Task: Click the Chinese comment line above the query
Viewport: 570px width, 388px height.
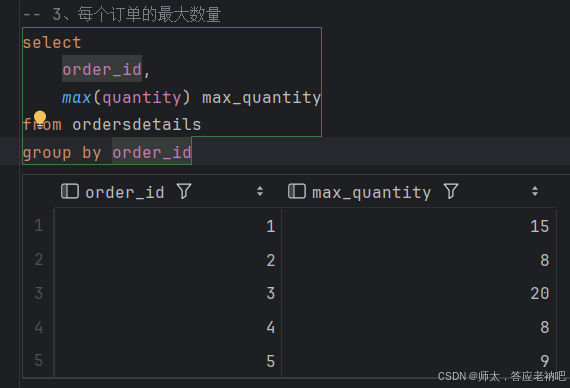Action: 122,15
